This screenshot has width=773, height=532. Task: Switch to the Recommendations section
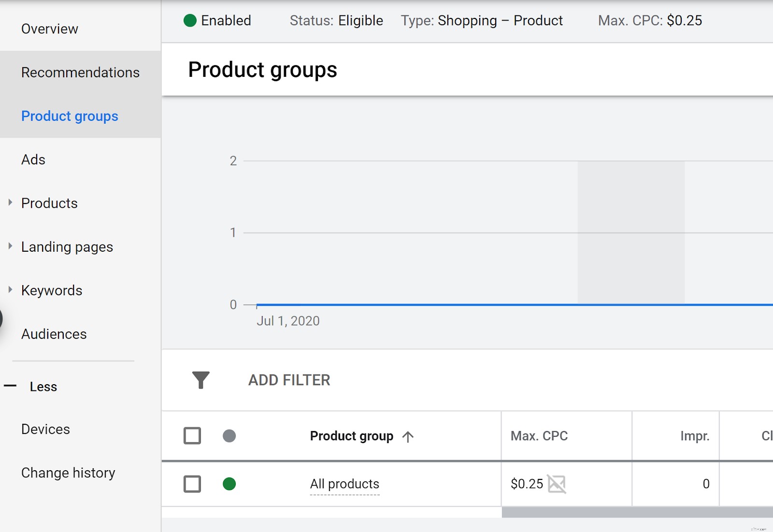pyautogui.click(x=80, y=72)
